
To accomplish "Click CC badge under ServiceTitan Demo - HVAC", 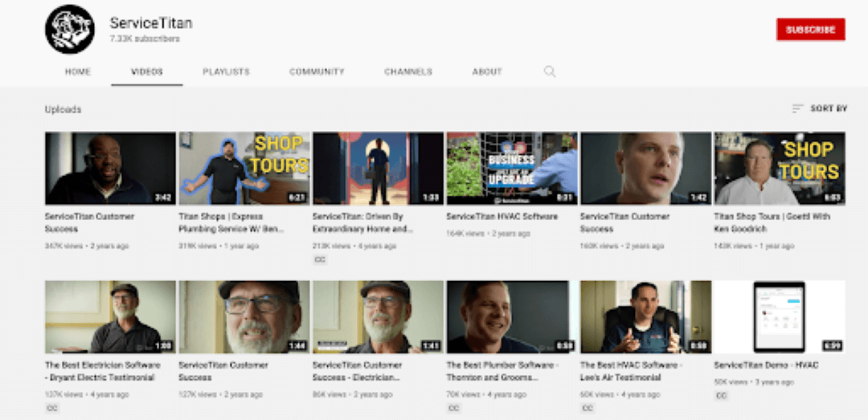I will 721,396.
